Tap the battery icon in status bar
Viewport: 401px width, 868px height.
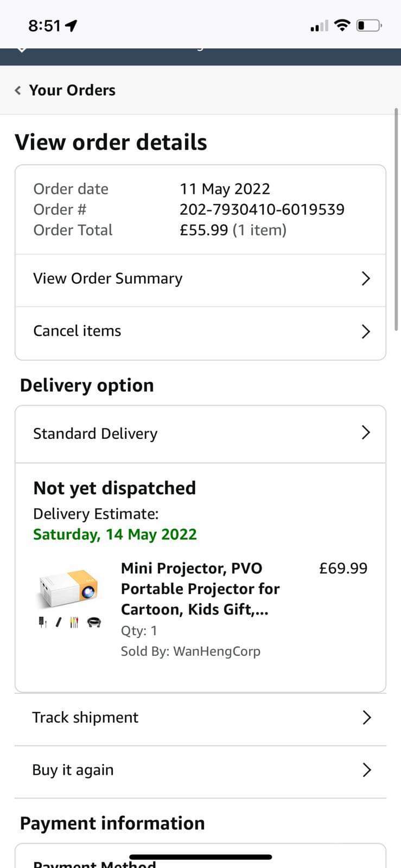click(369, 25)
